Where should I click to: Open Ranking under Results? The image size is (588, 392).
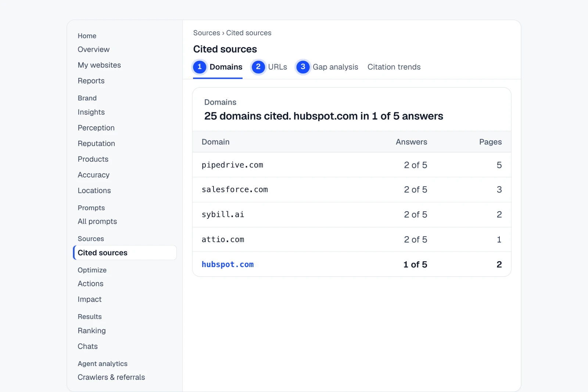92,331
